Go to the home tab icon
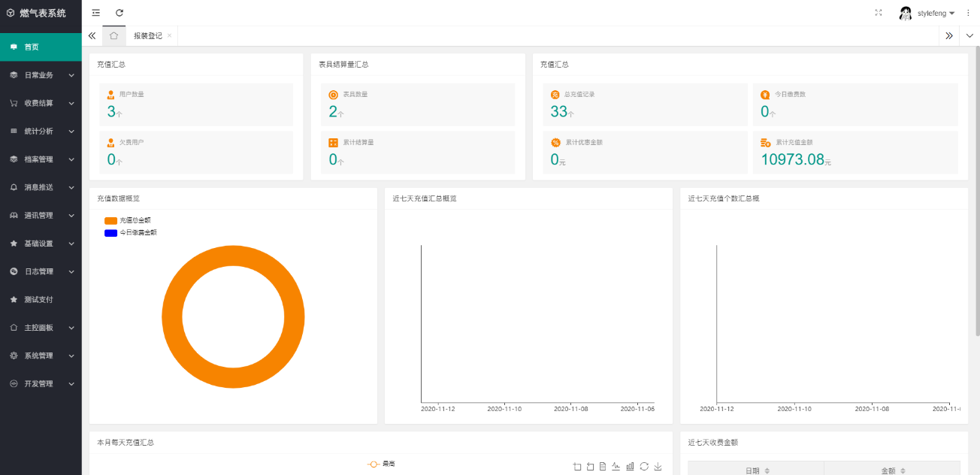The image size is (980, 475). tap(113, 35)
